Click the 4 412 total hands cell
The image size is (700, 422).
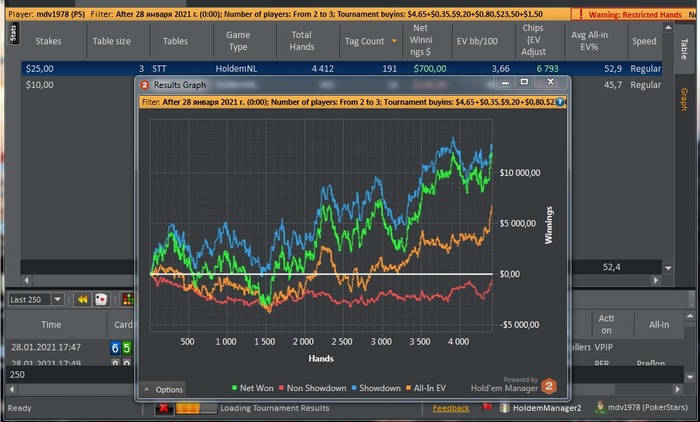click(x=322, y=68)
